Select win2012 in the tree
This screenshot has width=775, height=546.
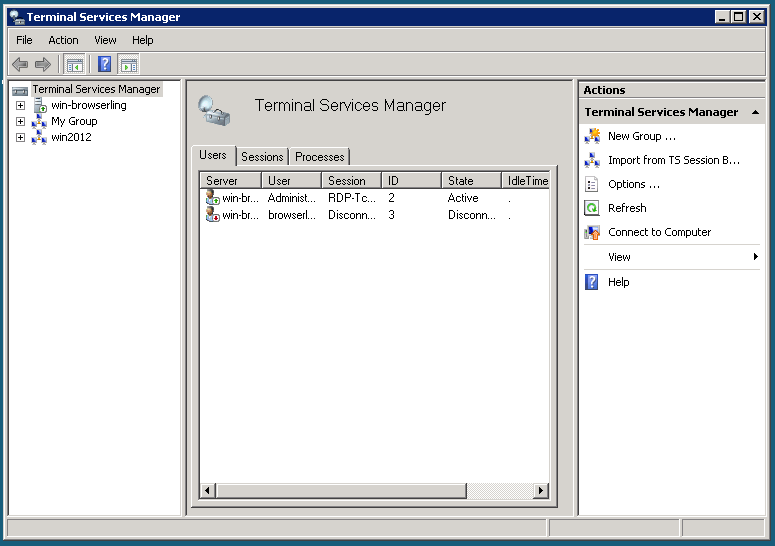(x=71, y=137)
